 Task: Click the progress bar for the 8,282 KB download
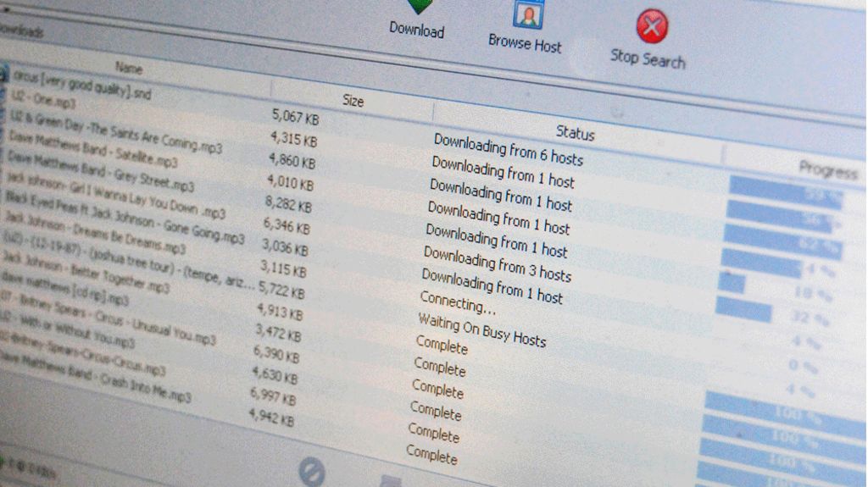click(732, 283)
